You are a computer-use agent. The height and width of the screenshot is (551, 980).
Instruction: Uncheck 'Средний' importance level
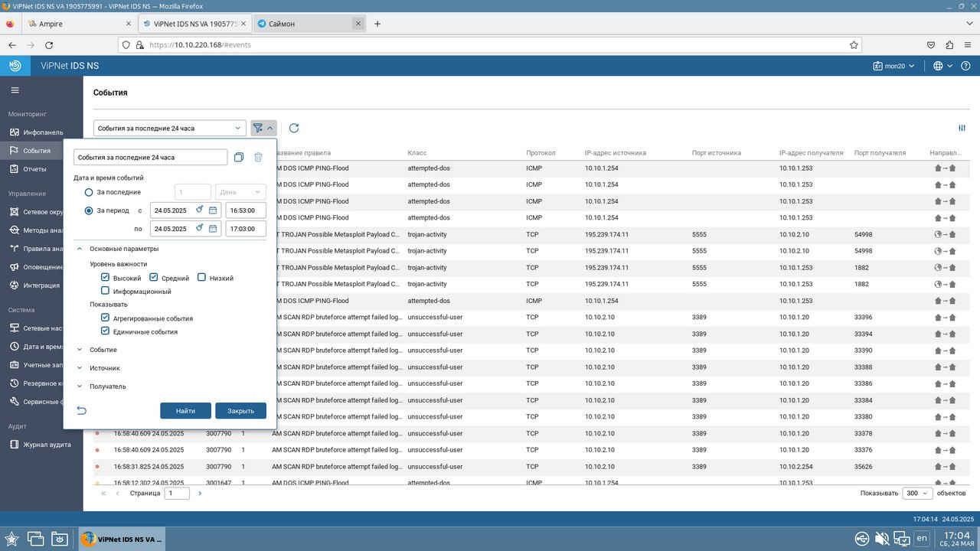click(154, 278)
